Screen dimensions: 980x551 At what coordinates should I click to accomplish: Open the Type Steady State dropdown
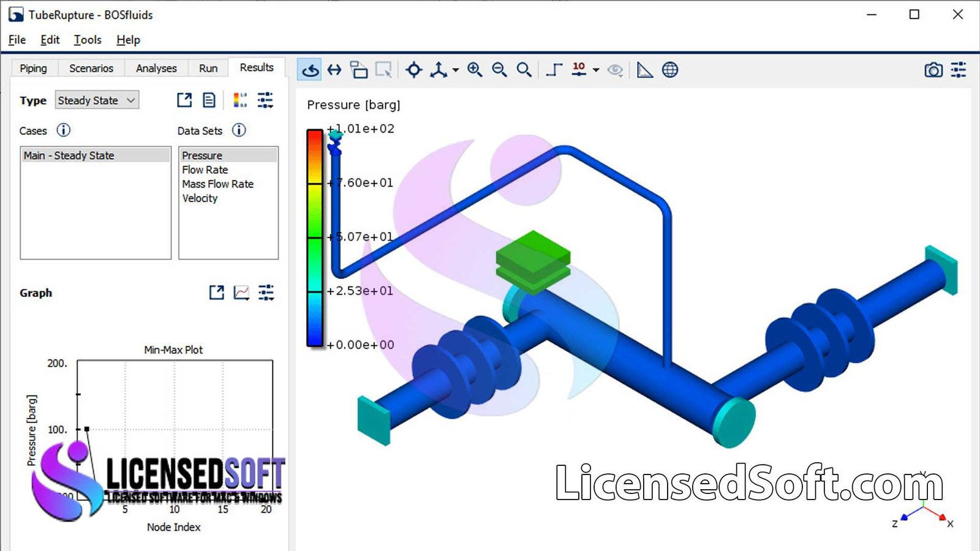[97, 100]
